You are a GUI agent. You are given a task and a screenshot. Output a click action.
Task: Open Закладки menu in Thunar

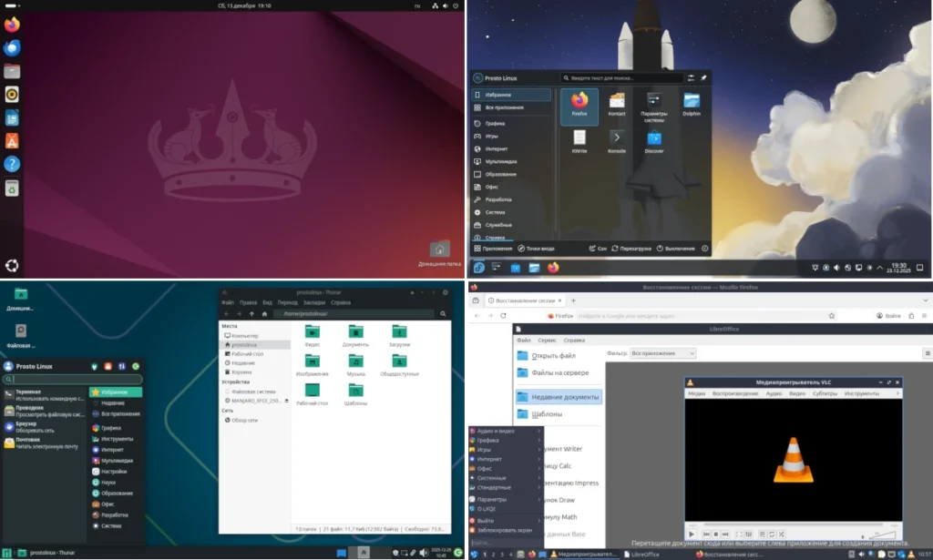(x=314, y=302)
